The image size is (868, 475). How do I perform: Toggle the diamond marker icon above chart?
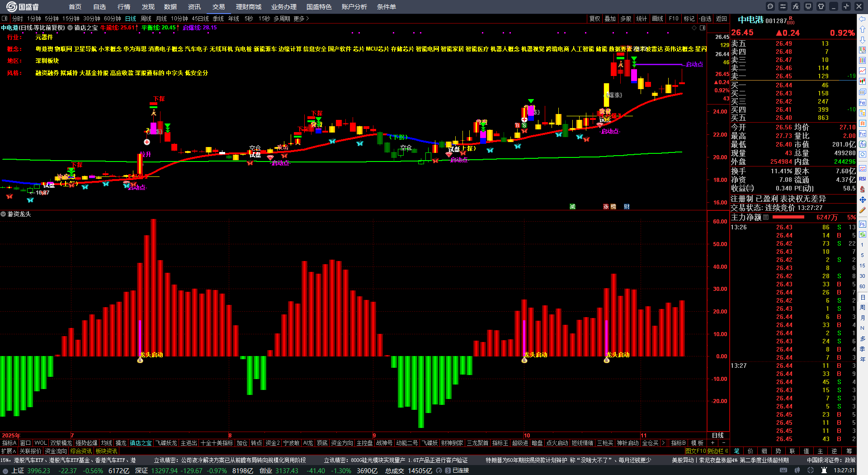coord(694,28)
